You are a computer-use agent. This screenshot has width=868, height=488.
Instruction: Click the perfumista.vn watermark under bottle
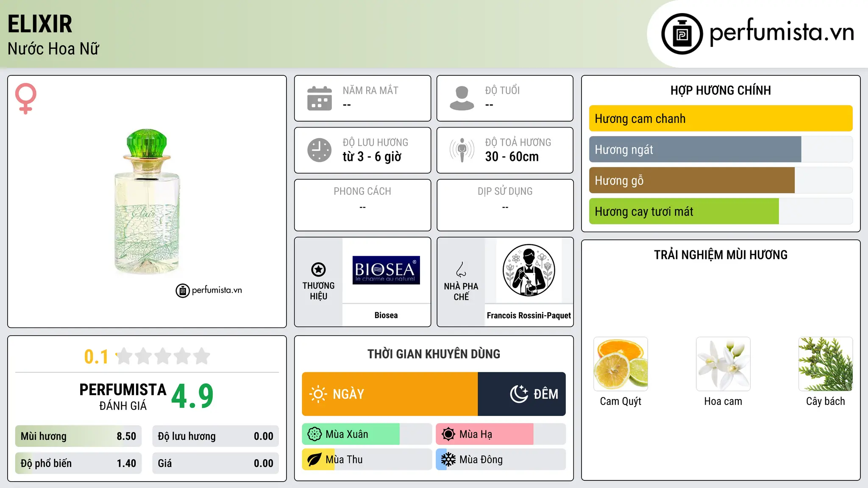(209, 290)
